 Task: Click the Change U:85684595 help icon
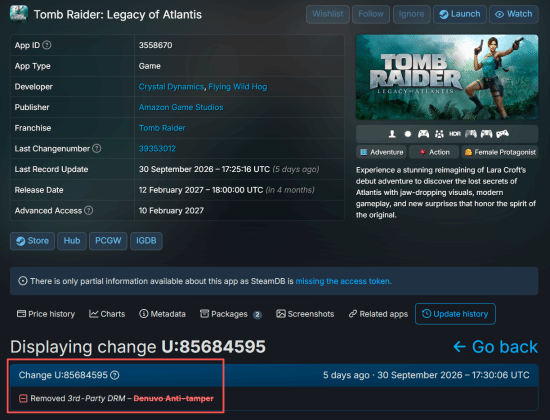(x=115, y=375)
